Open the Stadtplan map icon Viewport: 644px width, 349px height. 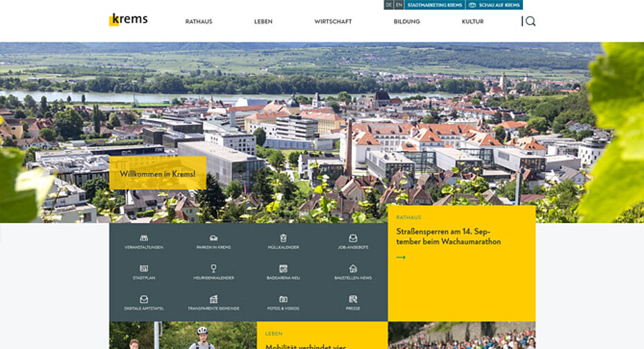(x=144, y=269)
